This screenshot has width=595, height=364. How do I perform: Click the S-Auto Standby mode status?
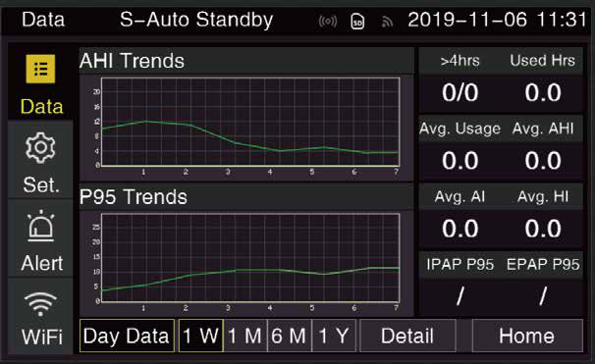coord(196,20)
